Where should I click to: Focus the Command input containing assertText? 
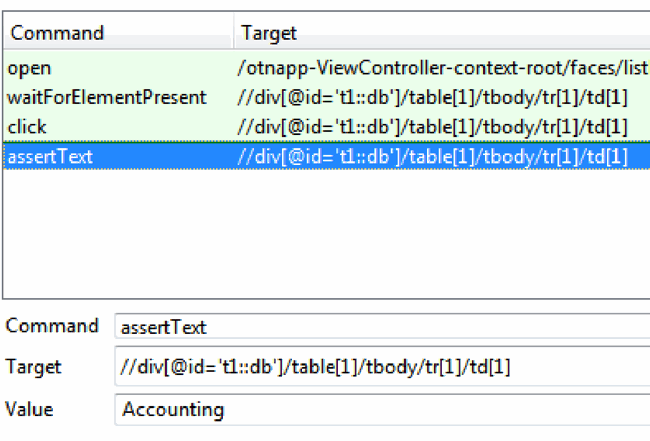pyautogui.click(x=380, y=327)
